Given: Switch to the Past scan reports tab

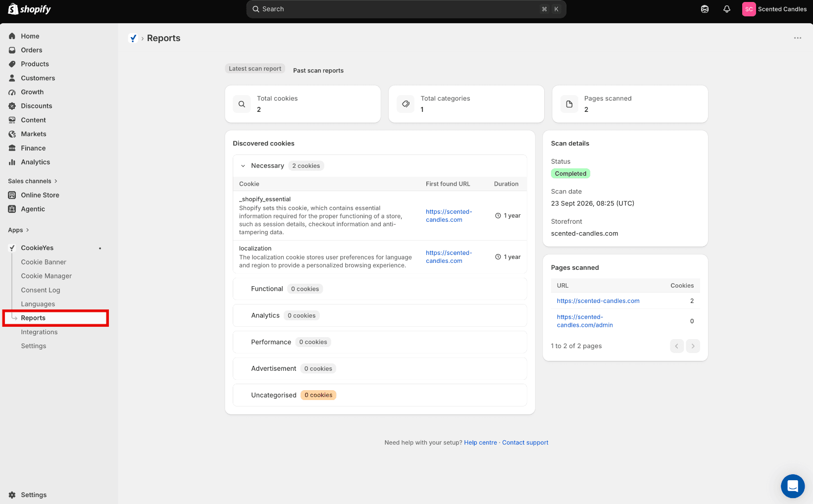Looking at the screenshot, I should tap(318, 70).
